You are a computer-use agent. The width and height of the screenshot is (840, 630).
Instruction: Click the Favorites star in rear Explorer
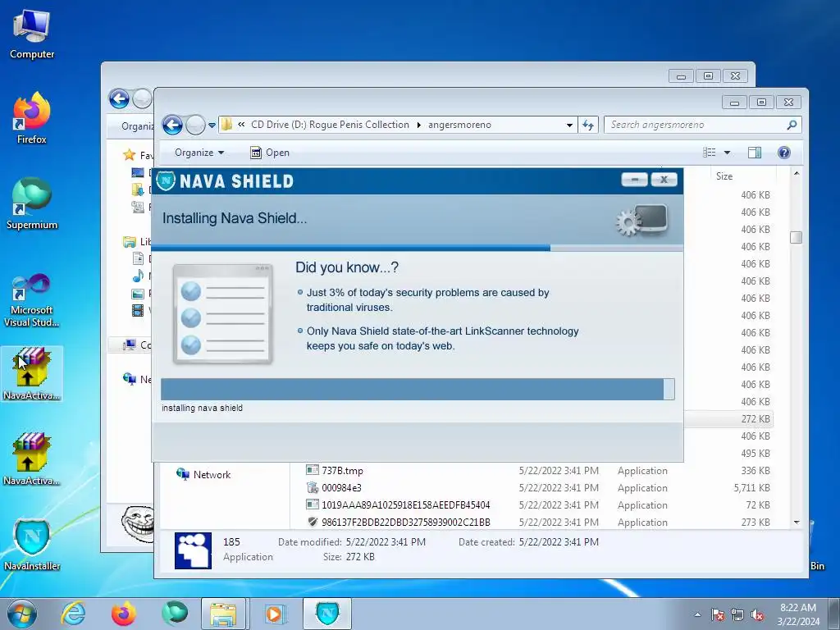129,155
